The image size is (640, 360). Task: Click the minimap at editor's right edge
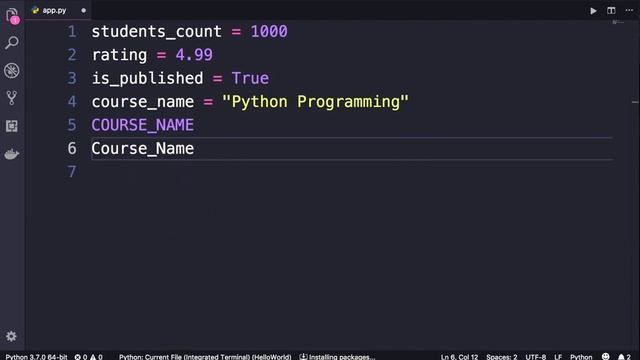618,22
